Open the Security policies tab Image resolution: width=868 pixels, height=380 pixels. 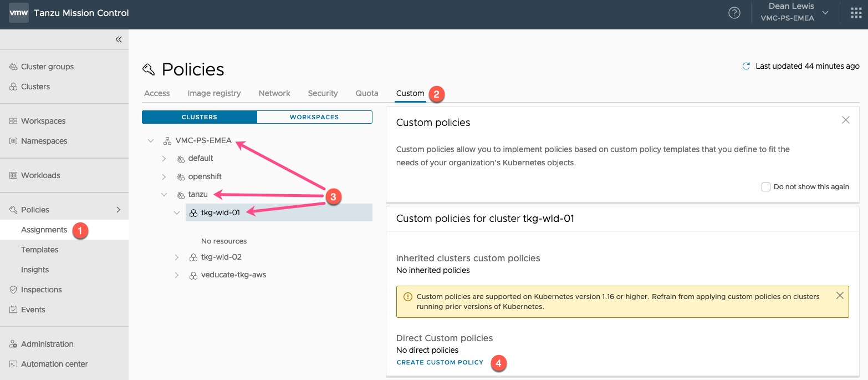coord(323,93)
